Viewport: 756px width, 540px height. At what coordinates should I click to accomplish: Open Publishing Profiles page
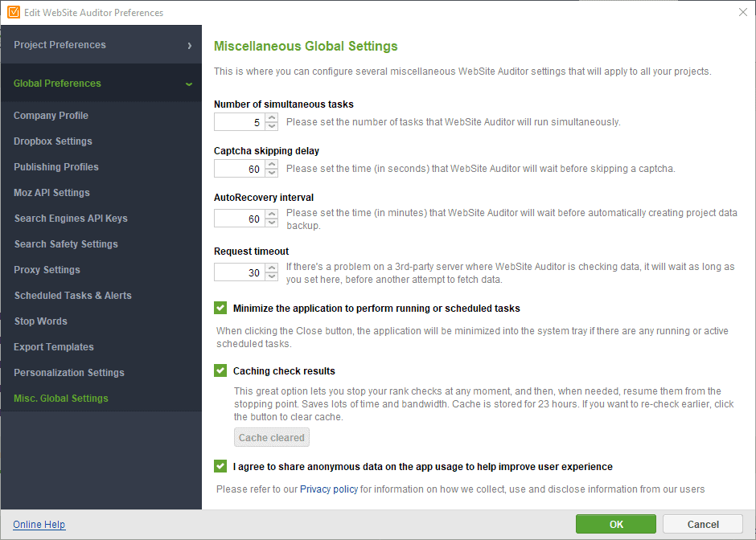coord(56,166)
